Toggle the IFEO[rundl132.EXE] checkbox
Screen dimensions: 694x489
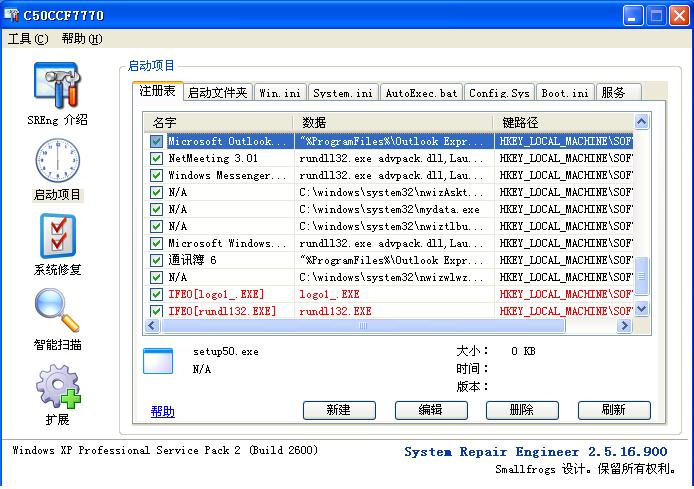pos(156,311)
